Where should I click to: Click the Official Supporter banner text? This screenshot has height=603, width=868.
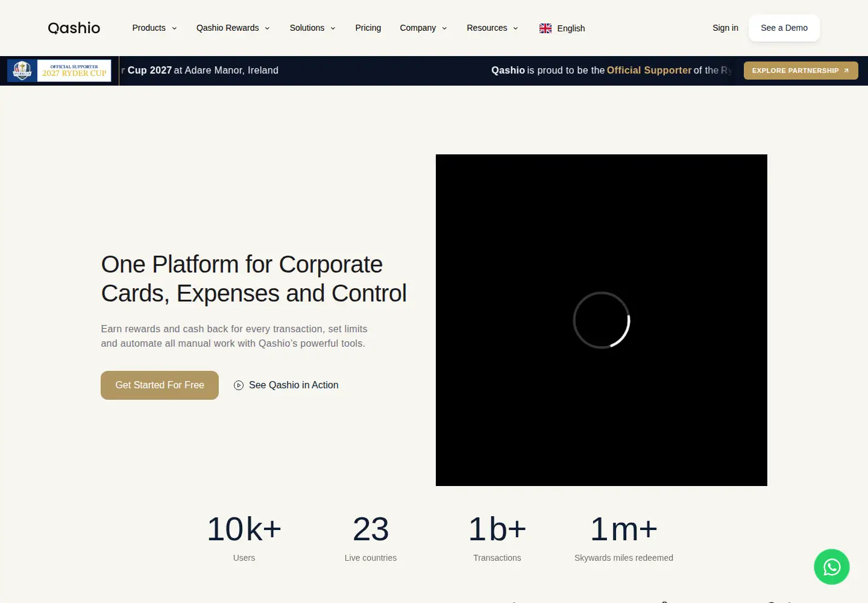tap(649, 71)
